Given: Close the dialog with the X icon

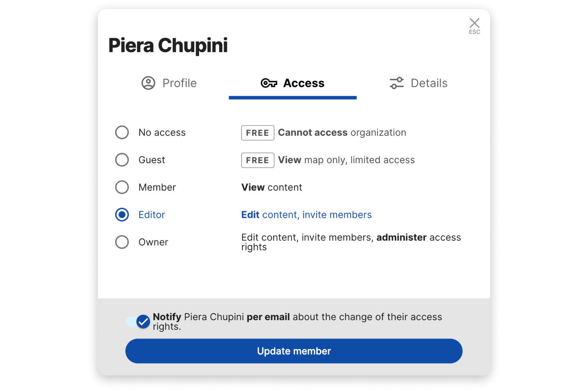Looking at the screenshot, I should pyautogui.click(x=474, y=23).
